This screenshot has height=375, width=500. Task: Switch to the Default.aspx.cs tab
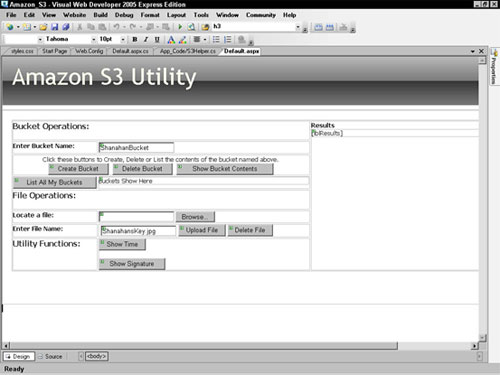pos(130,51)
